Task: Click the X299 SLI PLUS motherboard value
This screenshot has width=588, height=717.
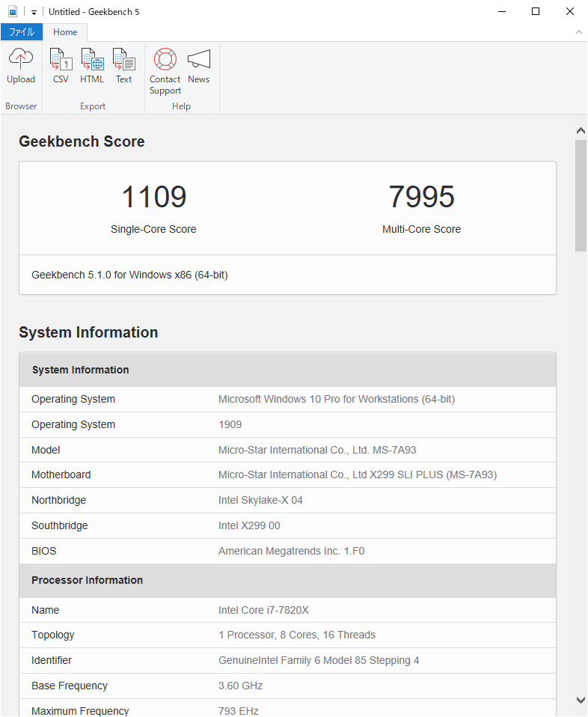Action: [358, 475]
